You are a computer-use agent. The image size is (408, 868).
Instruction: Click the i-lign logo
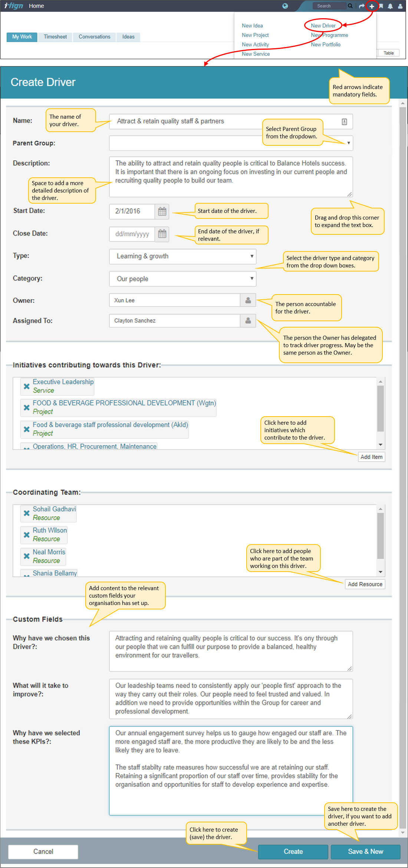[14, 6]
